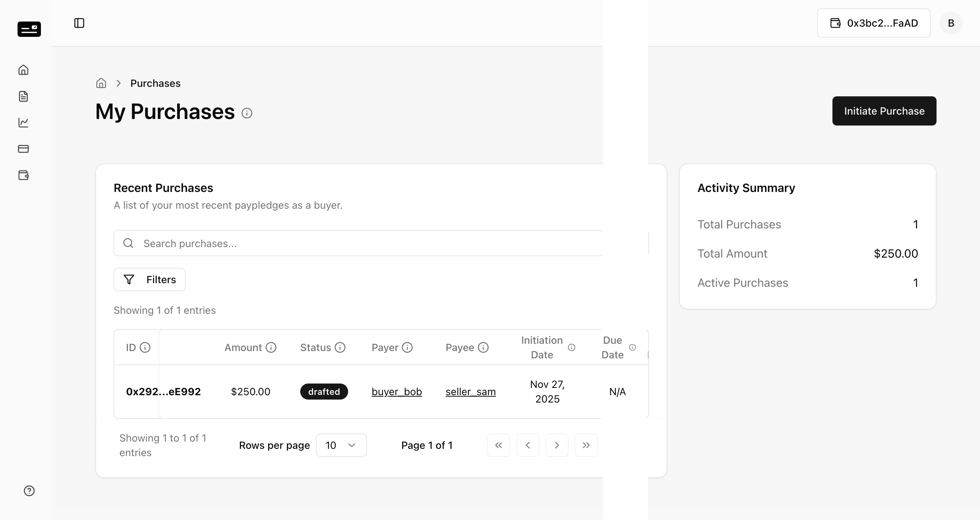Screen dimensions: 980x520
Task: Click info icon next to ID column
Action: [145, 347]
